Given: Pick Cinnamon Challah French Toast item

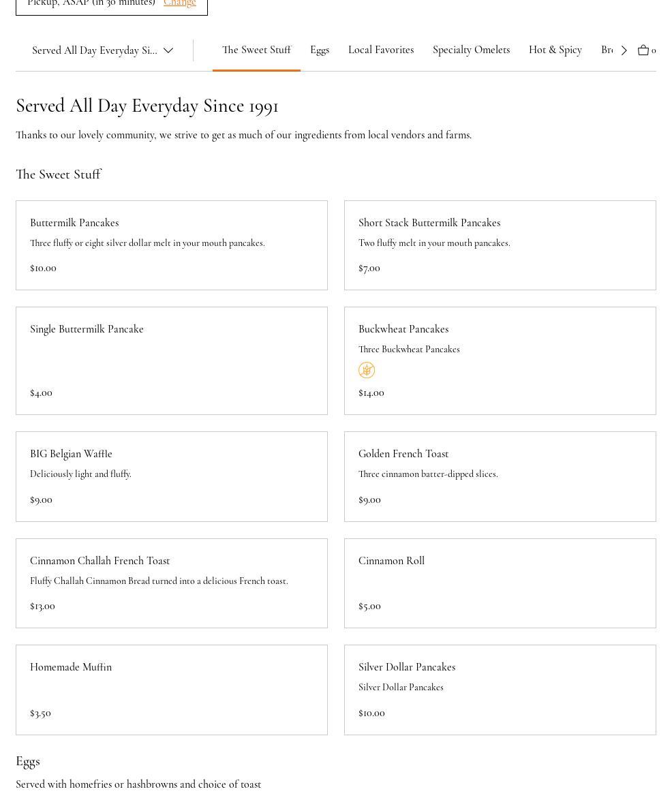Looking at the screenshot, I should (x=171, y=583).
